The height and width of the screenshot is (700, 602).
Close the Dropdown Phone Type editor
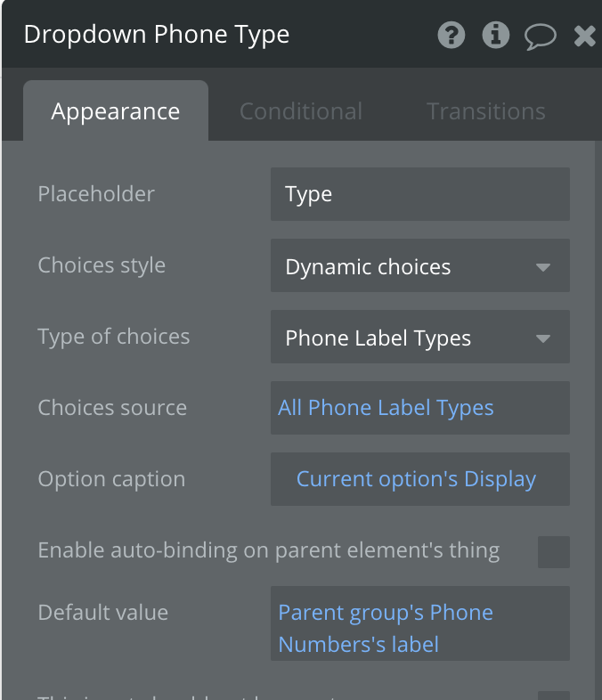pyautogui.click(x=584, y=36)
